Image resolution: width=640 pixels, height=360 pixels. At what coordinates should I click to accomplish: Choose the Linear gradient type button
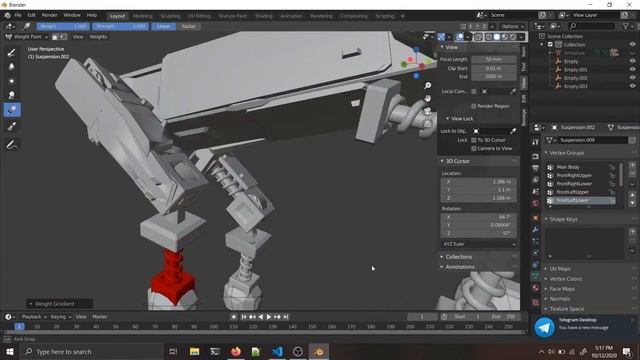click(163, 26)
